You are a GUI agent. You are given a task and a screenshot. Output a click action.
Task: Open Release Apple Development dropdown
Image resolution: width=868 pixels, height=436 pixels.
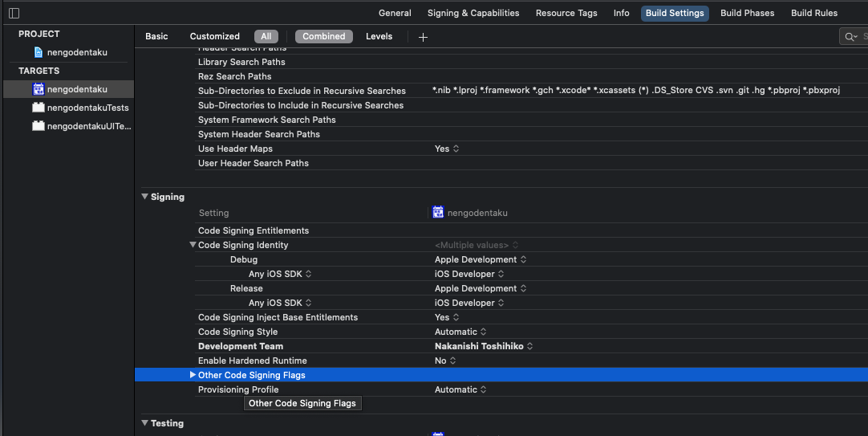pos(481,288)
